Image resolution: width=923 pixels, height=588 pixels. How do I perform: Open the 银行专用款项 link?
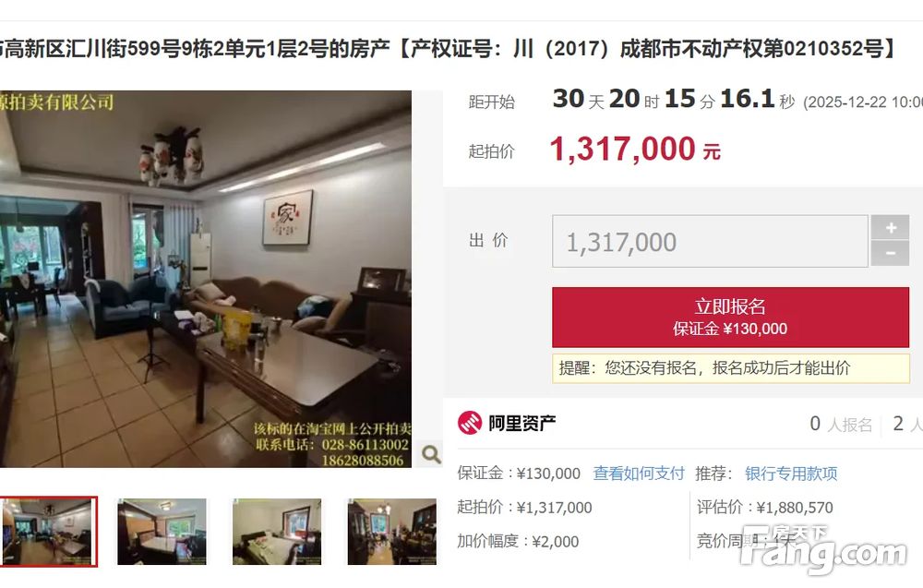(791, 474)
